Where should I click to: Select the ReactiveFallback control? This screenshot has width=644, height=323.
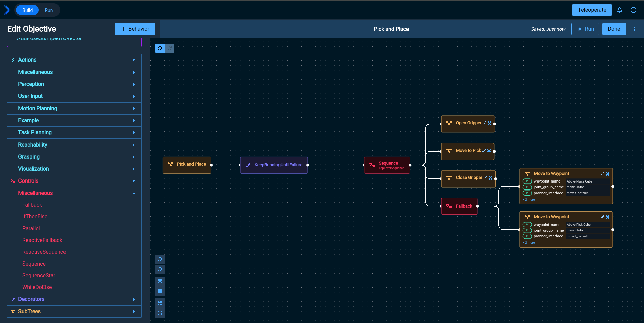42,240
